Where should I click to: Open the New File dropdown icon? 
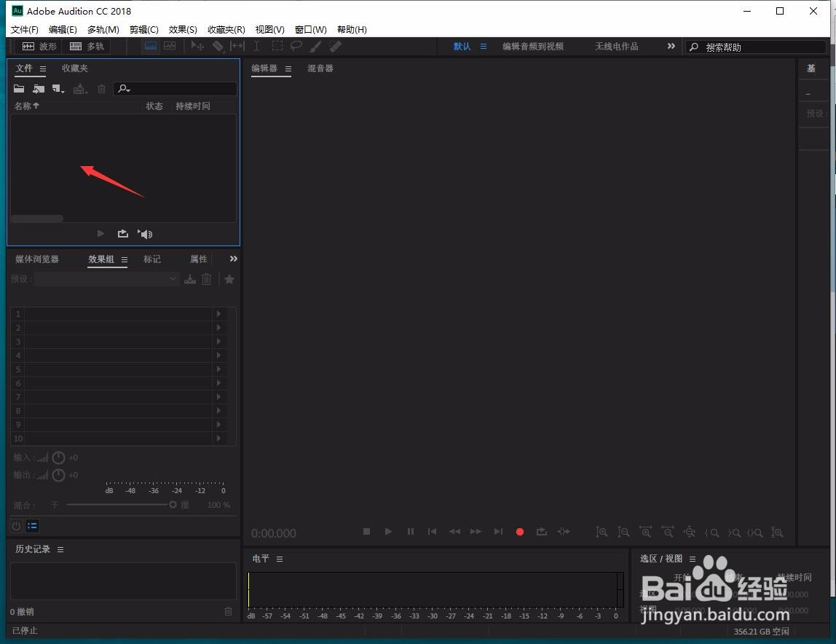point(58,89)
